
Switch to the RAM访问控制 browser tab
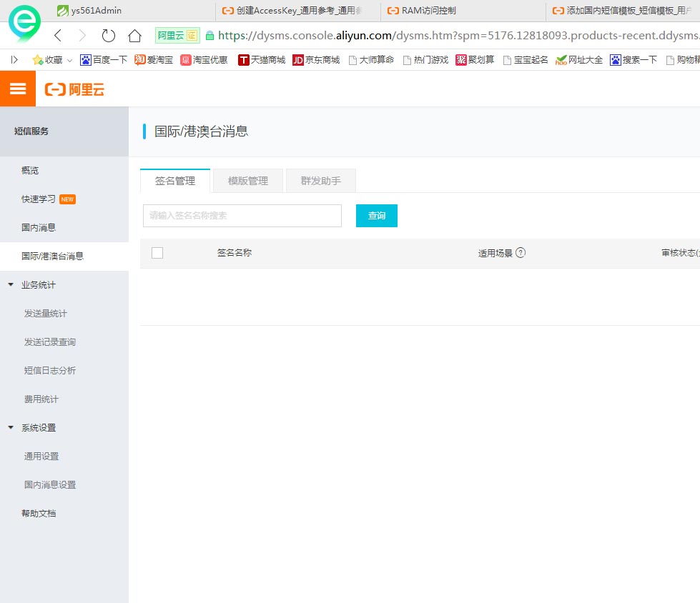pos(463,11)
